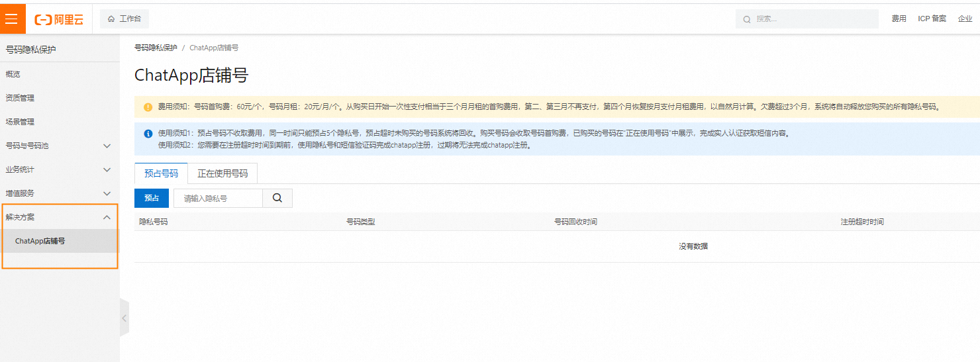Viewport: 980px width, 362px height.
Task: Open the 工作台 workbench button
Action: [124, 19]
